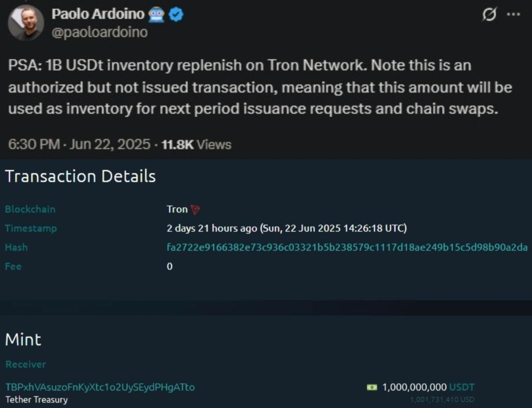Click the Timestamp field label
Screen dimensions: 532x408
[x=31, y=228]
